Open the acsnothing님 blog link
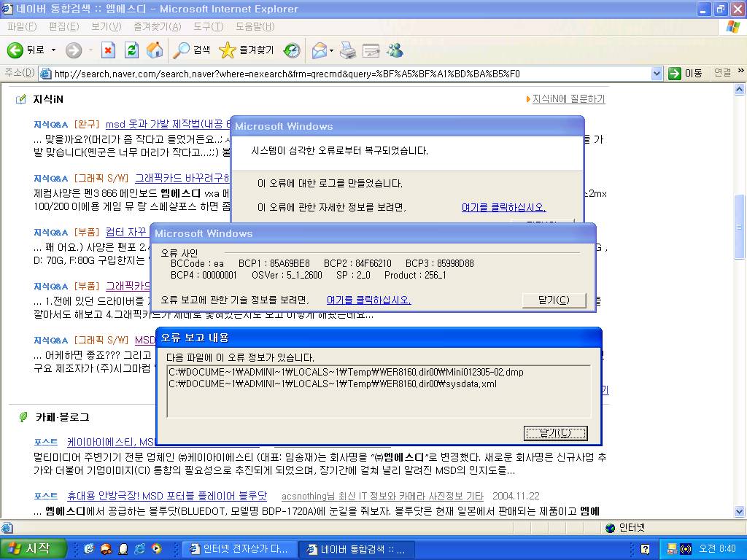This screenshot has height=560, width=747. pos(382,496)
